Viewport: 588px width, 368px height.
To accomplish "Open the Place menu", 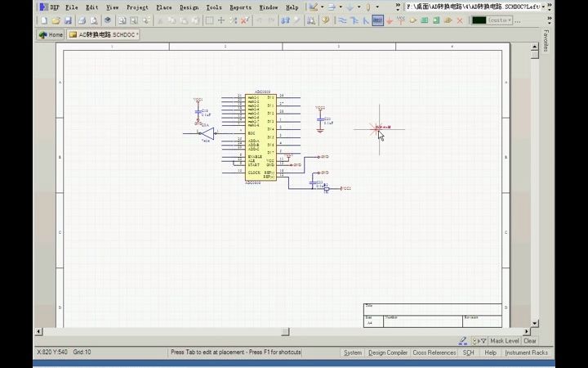I will click(164, 7).
